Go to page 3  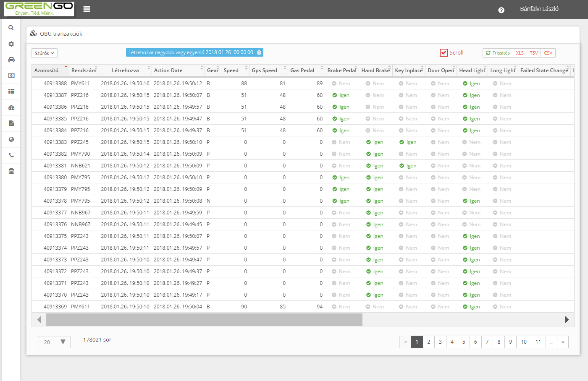point(440,342)
